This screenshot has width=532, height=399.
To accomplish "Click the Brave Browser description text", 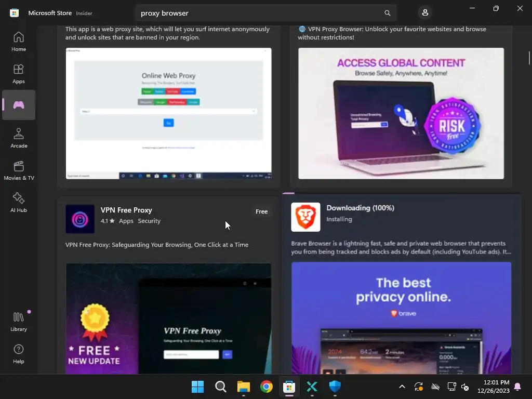I will [401, 247].
